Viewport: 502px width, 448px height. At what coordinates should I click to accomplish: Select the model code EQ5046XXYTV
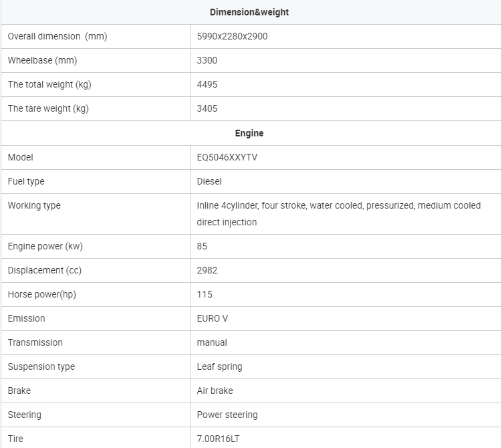click(227, 158)
